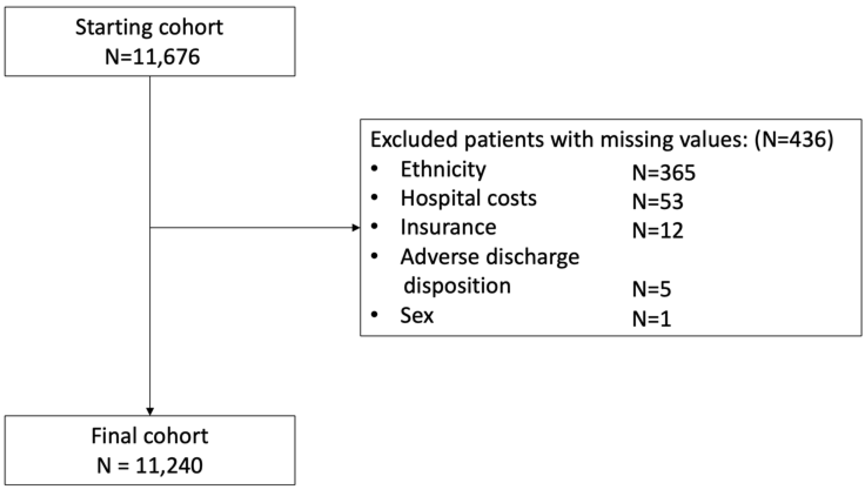868x493 pixels.
Task: Click the "Final cohort" title text
Action: click(149, 436)
